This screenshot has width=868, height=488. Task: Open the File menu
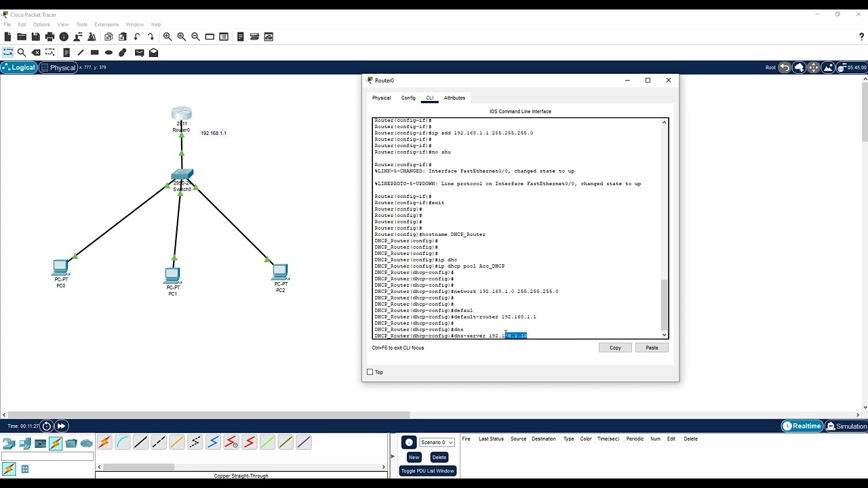[7, 24]
